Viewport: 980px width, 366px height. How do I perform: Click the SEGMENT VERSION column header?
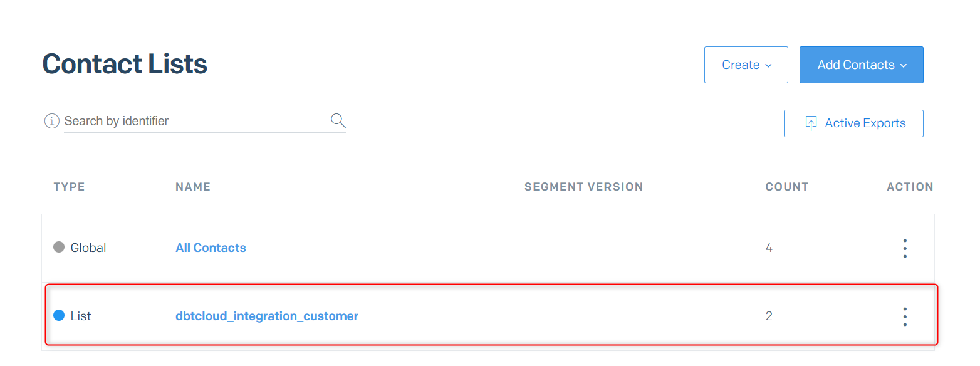coord(584,187)
